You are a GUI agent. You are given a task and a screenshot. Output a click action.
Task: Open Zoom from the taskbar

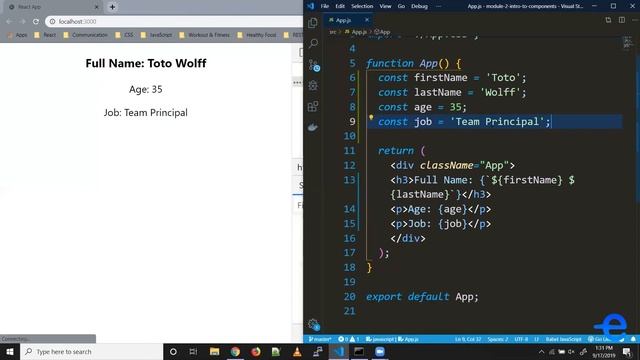point(380,351)
